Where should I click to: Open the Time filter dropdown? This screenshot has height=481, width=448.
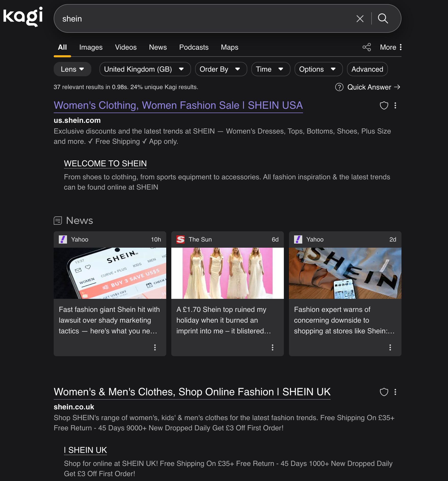(270, 69)
